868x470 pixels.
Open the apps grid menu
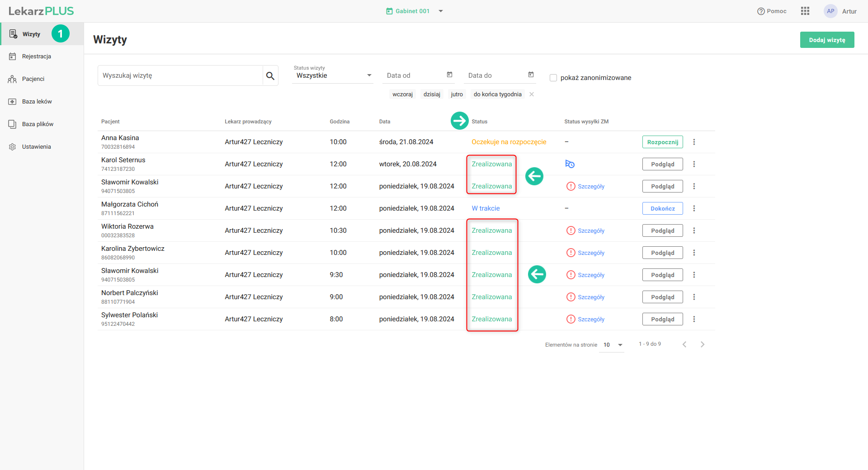(x=805, y=11)
